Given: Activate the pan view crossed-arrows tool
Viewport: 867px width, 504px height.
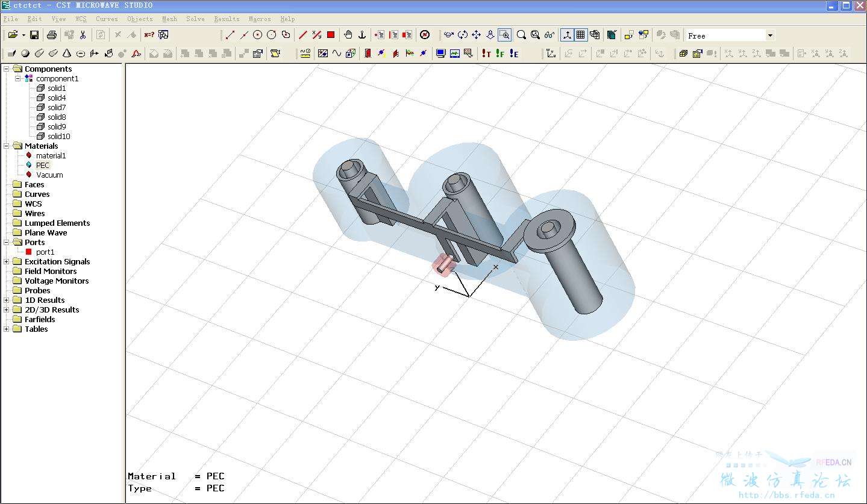Looking at the screenshot, I should (477, 35).
